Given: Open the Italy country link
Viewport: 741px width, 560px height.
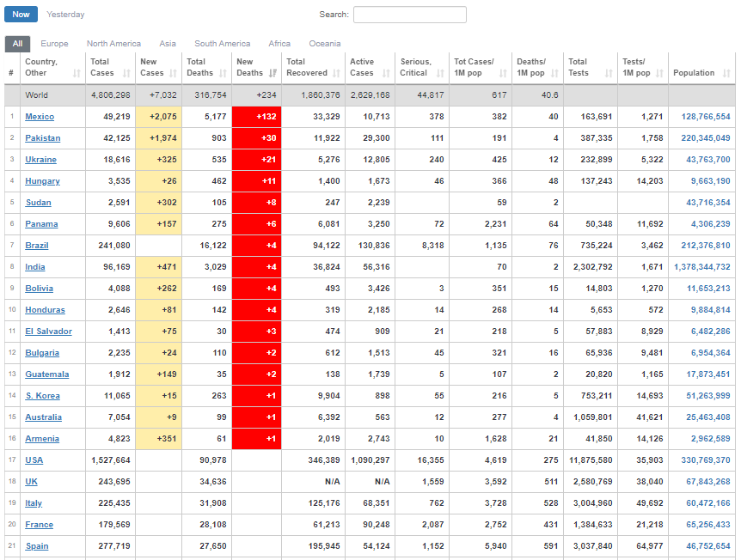Looking at the screenshot, I should tap(34, 503).
